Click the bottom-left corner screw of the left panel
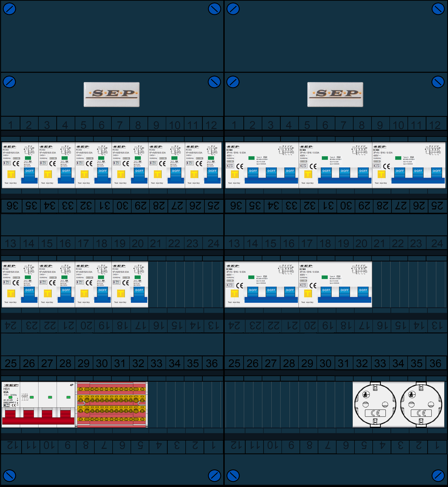 tap(9, 476)
